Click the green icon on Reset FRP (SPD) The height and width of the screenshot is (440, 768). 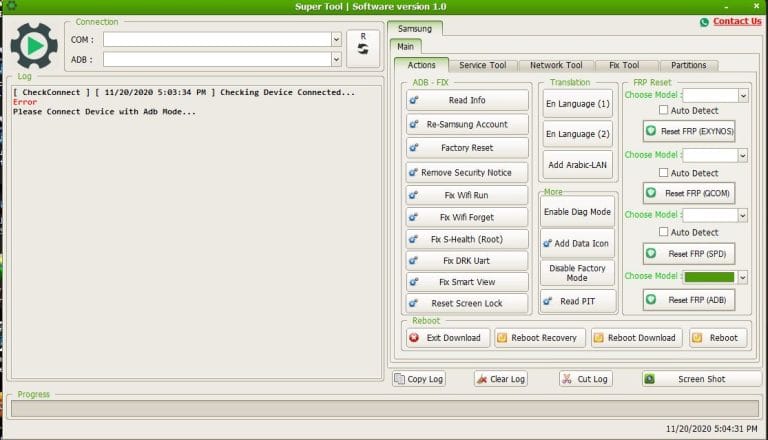[x=651, y=253]
